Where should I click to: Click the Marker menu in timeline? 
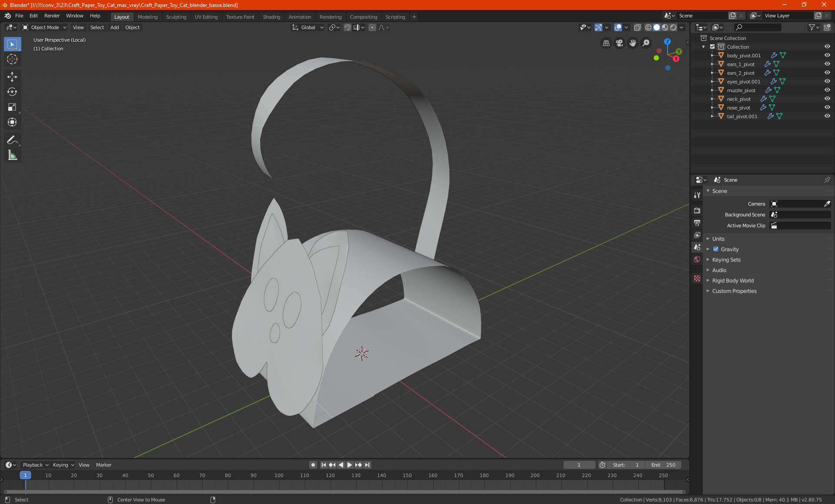click(104, 465)
